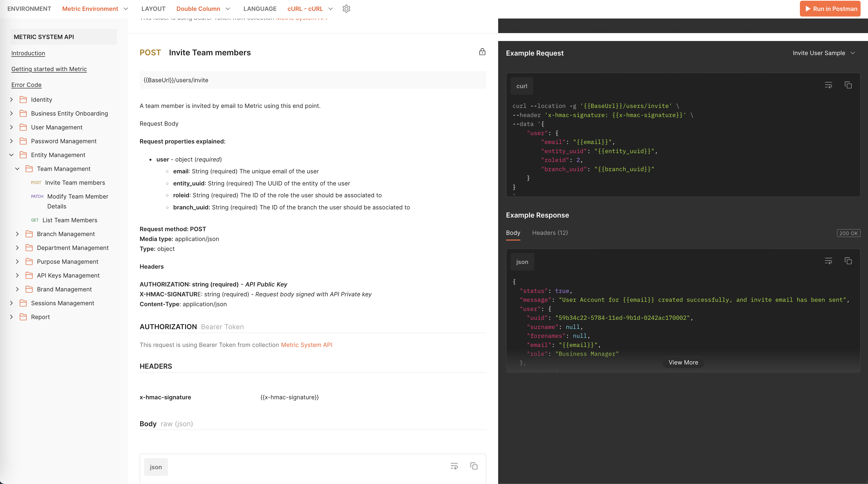868x484 pixels.
Task: Click the x-hmac-signature header name
Action: (165, 397)
